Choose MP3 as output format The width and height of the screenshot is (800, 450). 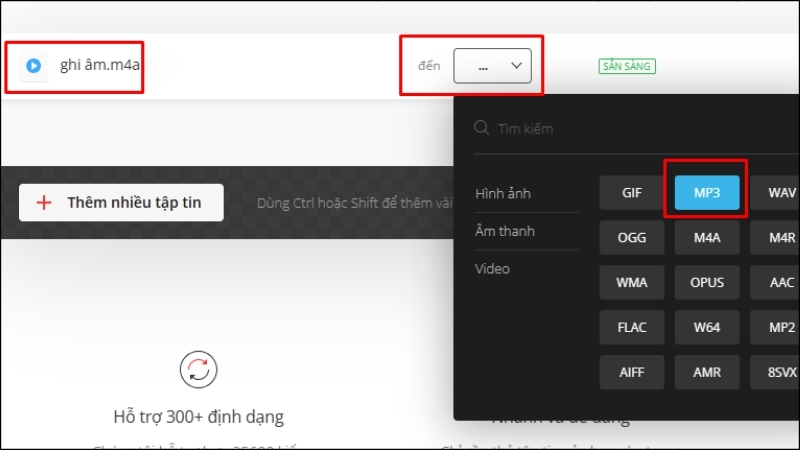point(707,193)
